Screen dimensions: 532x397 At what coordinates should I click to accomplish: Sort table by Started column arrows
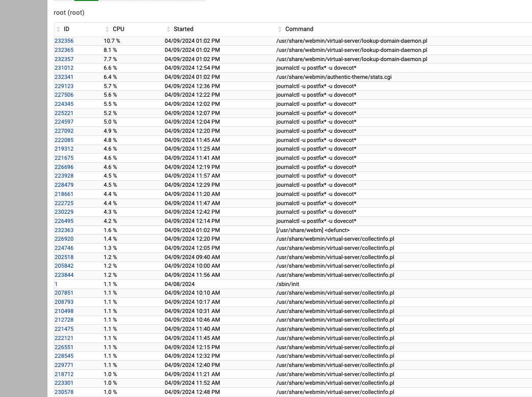pyautogui.click(x=168, y=30)
